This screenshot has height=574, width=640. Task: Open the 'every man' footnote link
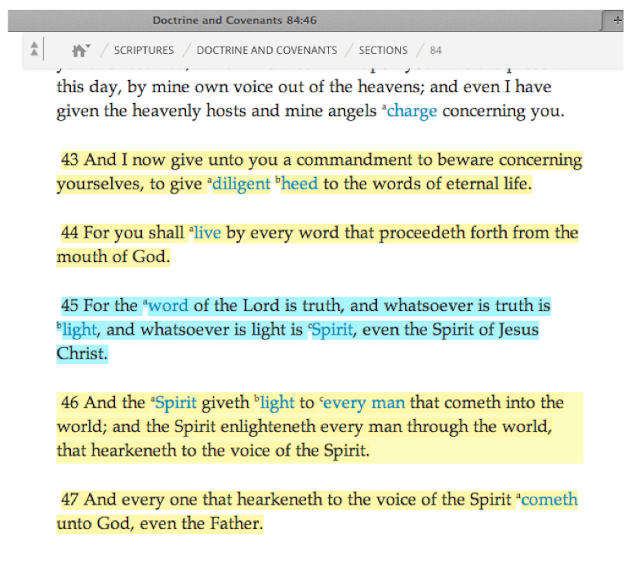pyautogui.click(x=364, y=403)
